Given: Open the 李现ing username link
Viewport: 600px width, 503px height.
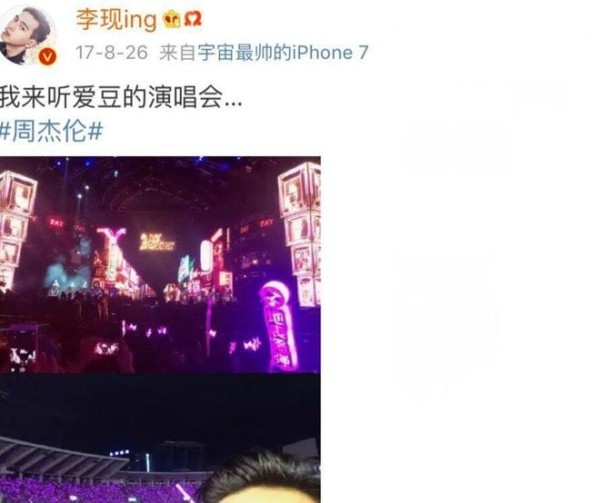Looking at the screenshot, I should pyautogui.click(x=116, y=20).
